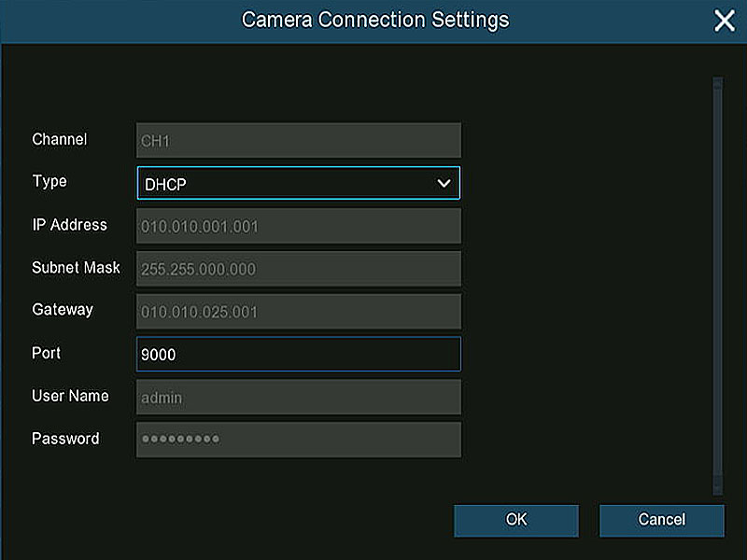Click the Password label text

pyautogui.click(x=65, y=439)
